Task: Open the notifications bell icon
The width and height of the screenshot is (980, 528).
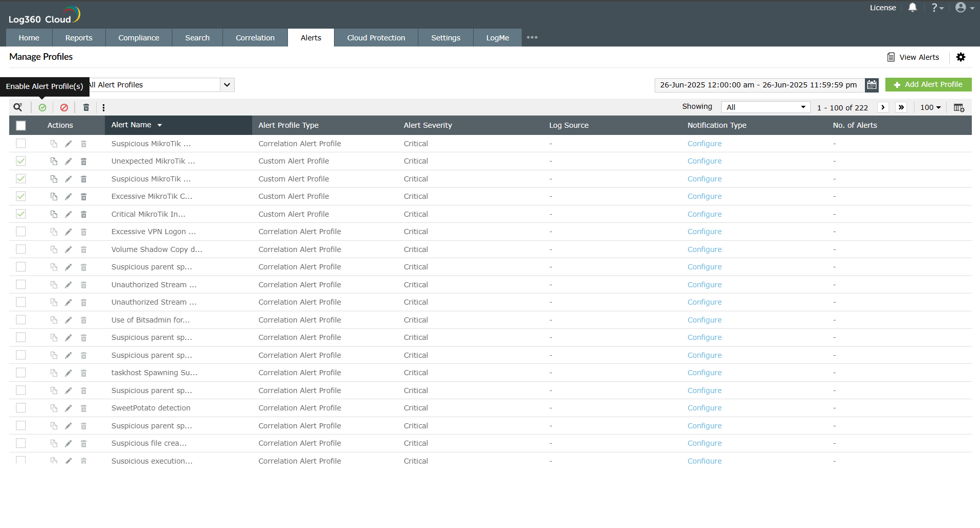Action: pyautogui.click(x=912, y=8)
